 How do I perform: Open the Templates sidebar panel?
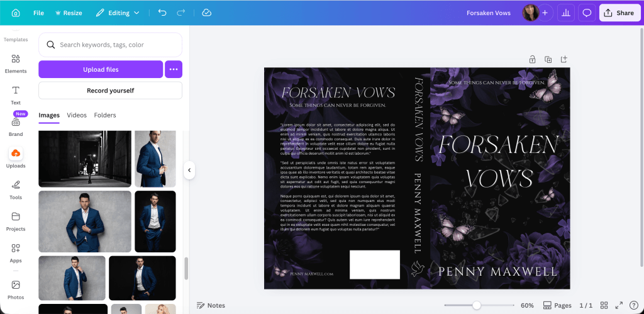[16, 36]
